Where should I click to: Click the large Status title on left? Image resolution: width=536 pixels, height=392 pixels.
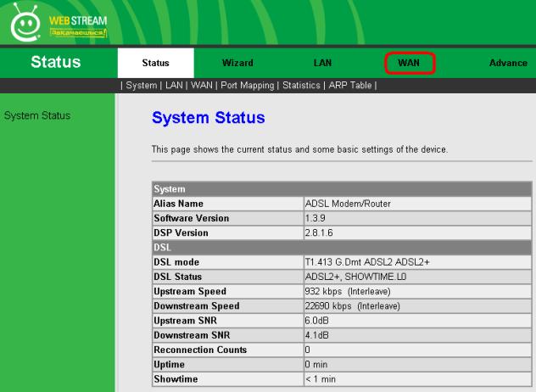tap(56, 62)
